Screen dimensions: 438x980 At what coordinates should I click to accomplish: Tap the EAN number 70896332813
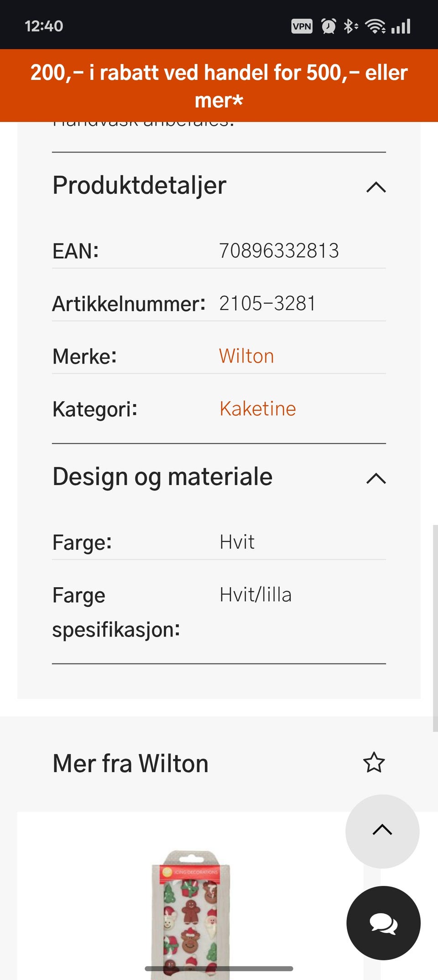tap(279, 251)
